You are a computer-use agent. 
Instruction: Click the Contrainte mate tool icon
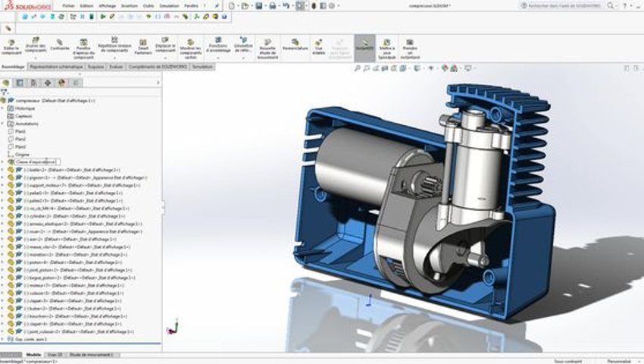60,45
